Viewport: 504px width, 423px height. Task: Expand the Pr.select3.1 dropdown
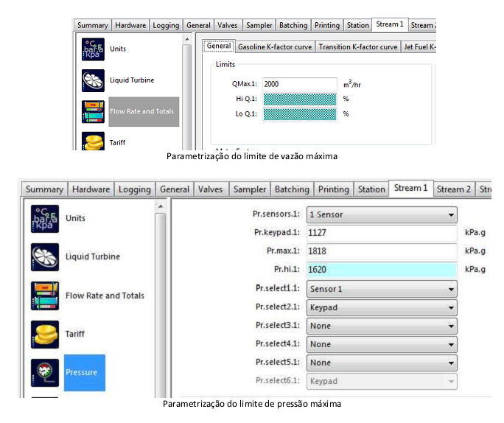point(382,326)
